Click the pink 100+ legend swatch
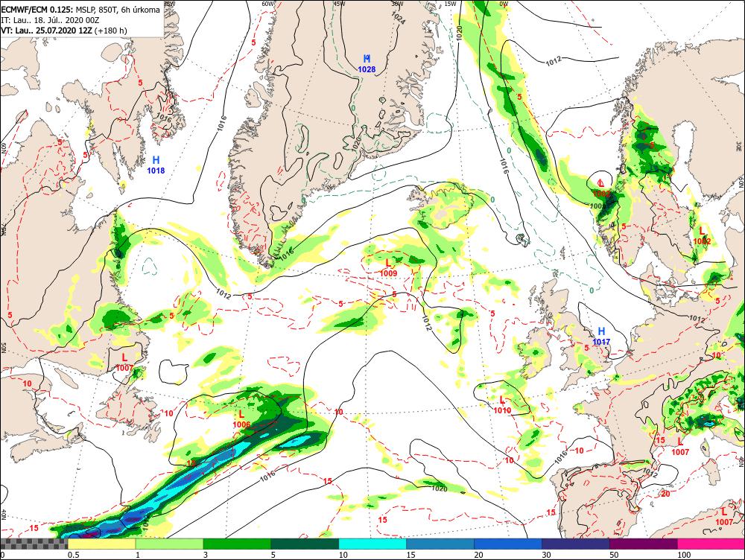Viewport: 745px width, 560px height. (x=711, y=544)
